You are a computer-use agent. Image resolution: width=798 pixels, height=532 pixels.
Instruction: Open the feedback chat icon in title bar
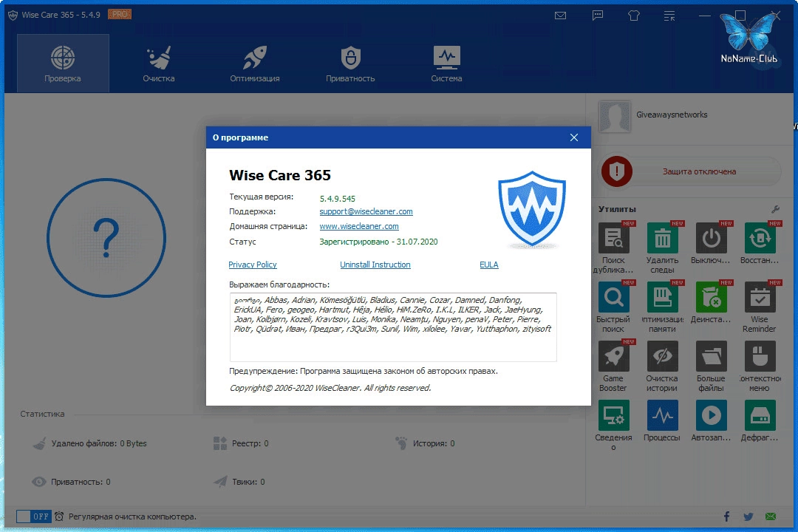(x=598, y=16)
